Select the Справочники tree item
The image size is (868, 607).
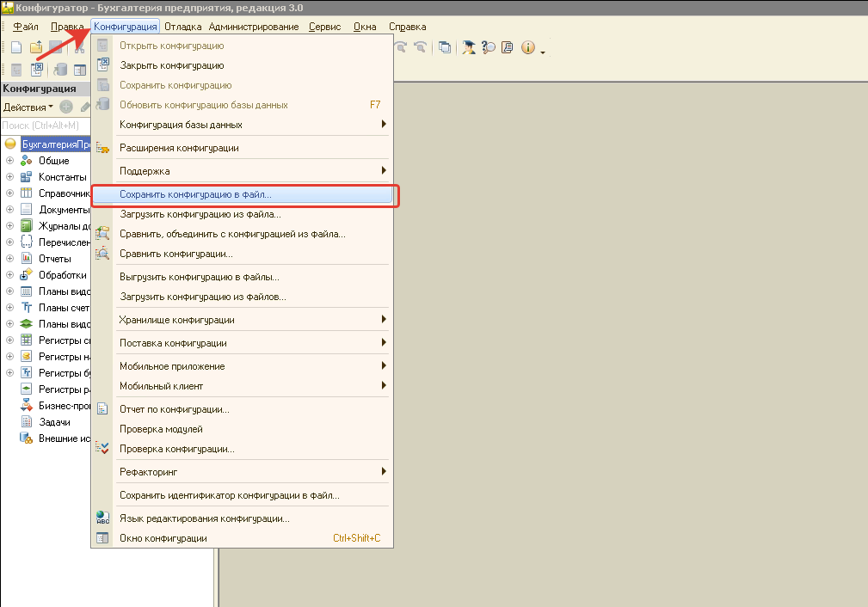pos(65,193)
